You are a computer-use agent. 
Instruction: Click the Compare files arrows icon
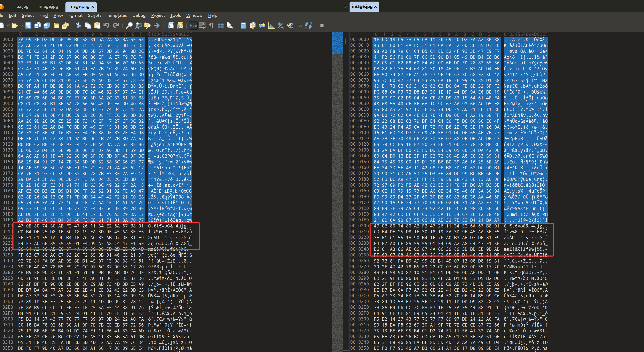pyautogui.click(x=262, y=25)
